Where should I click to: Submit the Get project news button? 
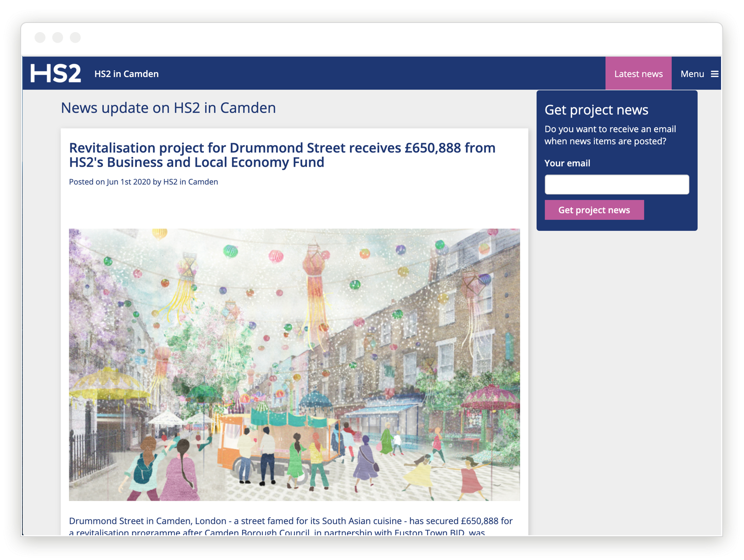[594, 210]
